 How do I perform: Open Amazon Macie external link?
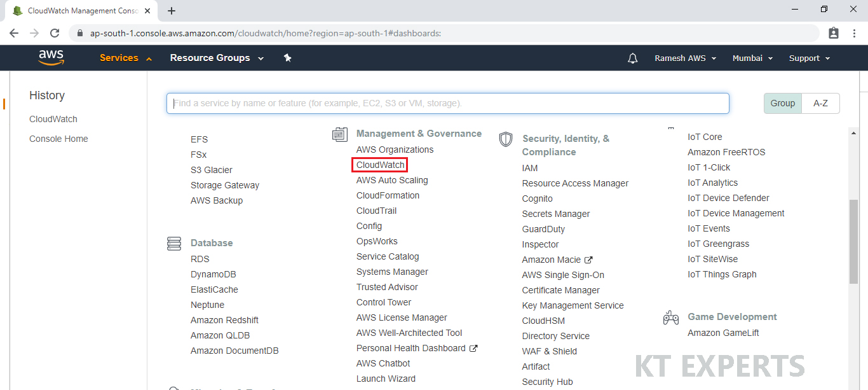(x=557, y=260)
